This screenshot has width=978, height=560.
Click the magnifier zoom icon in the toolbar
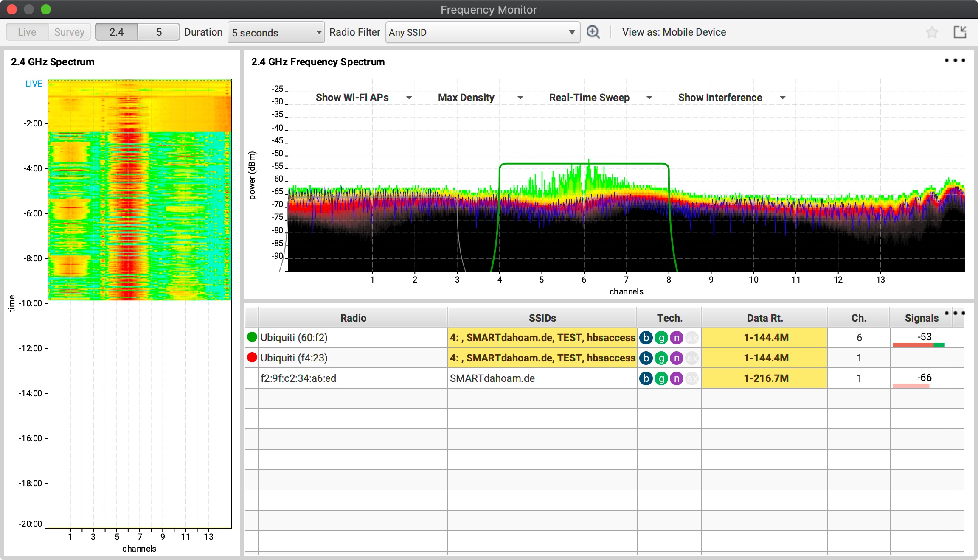click(593, 32)
